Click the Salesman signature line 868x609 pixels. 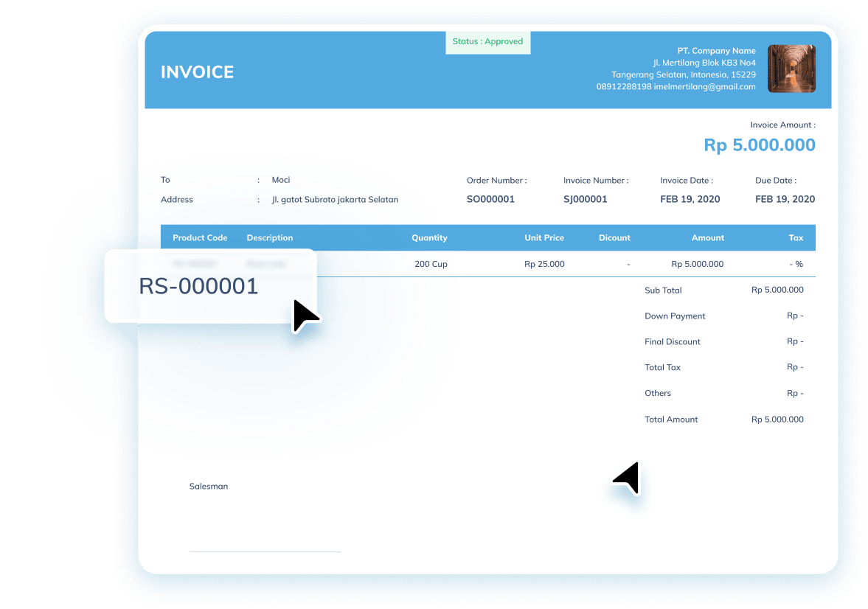pos(265,551)
